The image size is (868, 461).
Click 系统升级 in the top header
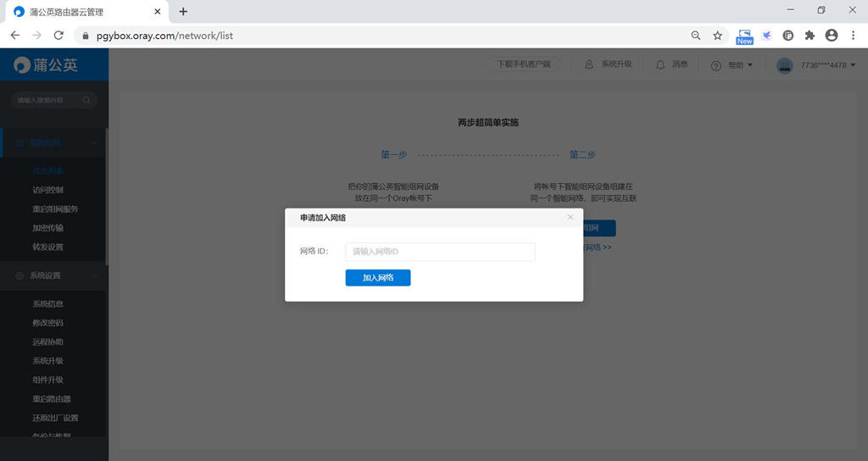[x=609, y=64]
